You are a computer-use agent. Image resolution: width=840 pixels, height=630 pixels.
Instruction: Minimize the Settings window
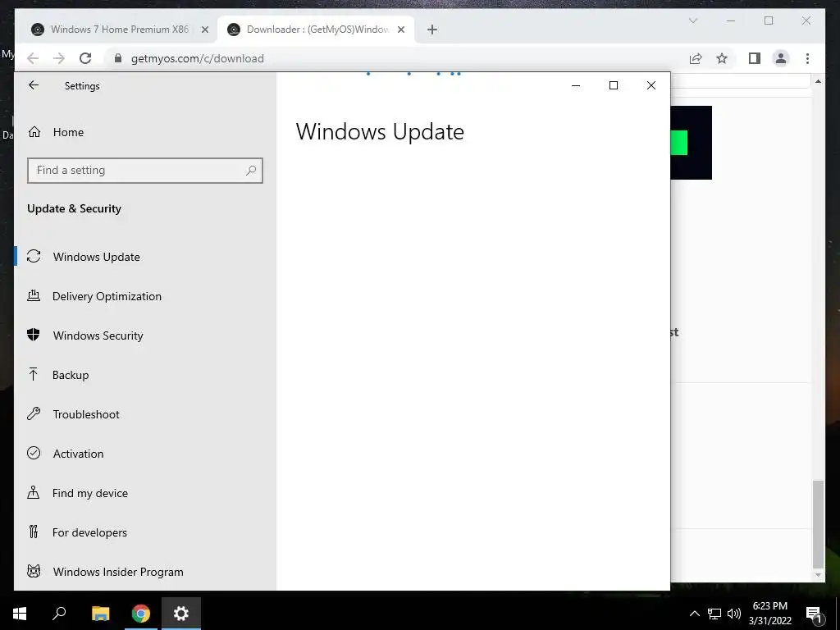pyautogui.click(x=576, y=85)
